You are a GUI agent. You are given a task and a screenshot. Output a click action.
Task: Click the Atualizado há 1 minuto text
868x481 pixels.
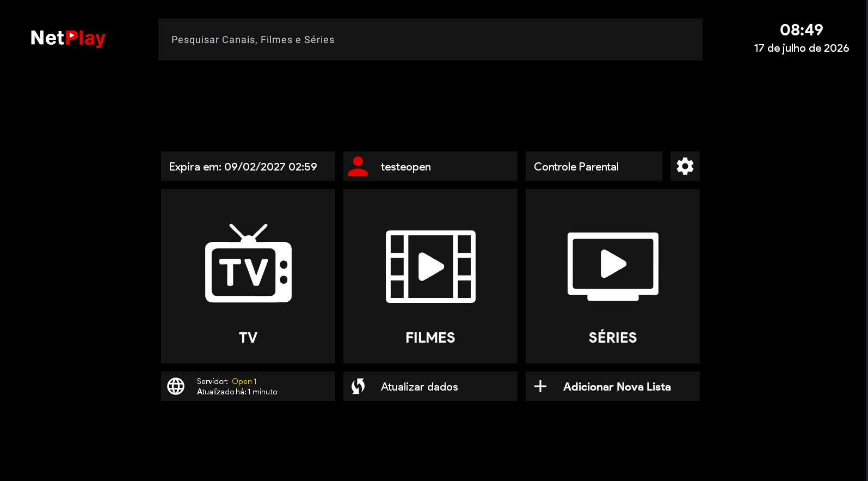click(x=237, y=392)
